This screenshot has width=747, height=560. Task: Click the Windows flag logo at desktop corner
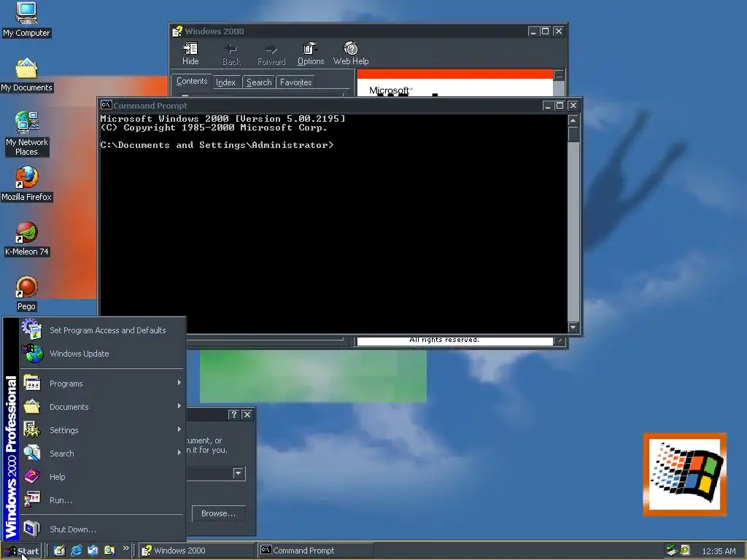(684, 474)
